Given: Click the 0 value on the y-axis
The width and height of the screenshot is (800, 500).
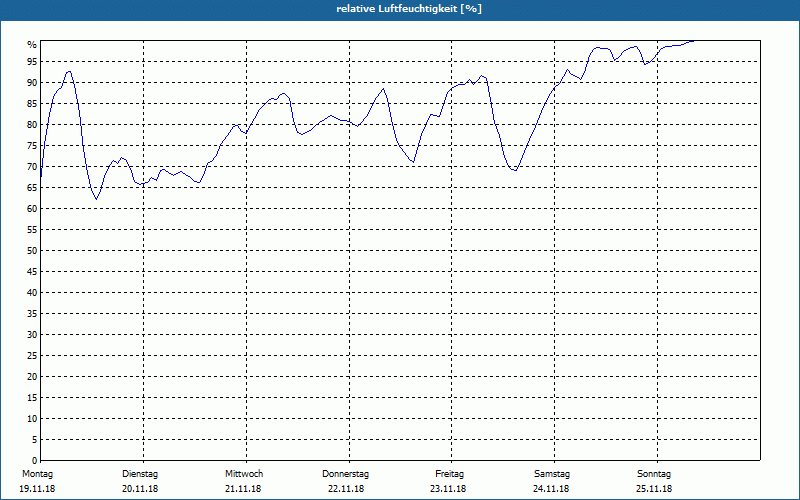Looking at the screenshot, I should [35, 461].
